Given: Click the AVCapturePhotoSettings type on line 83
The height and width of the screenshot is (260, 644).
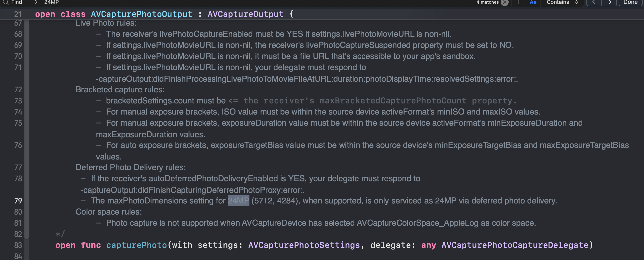Looking at the screenshot, I should pos(304,245).
